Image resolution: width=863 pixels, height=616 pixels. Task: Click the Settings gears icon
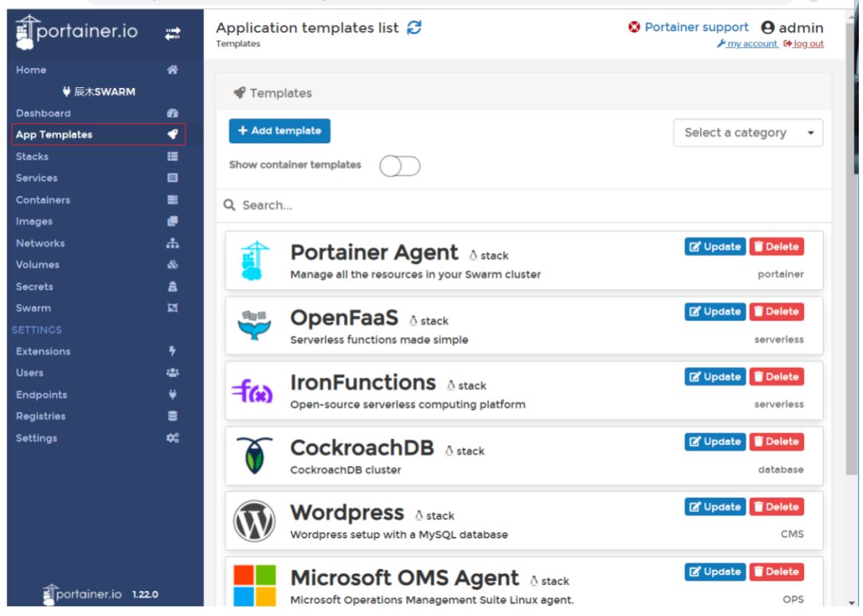pos(173,438)
